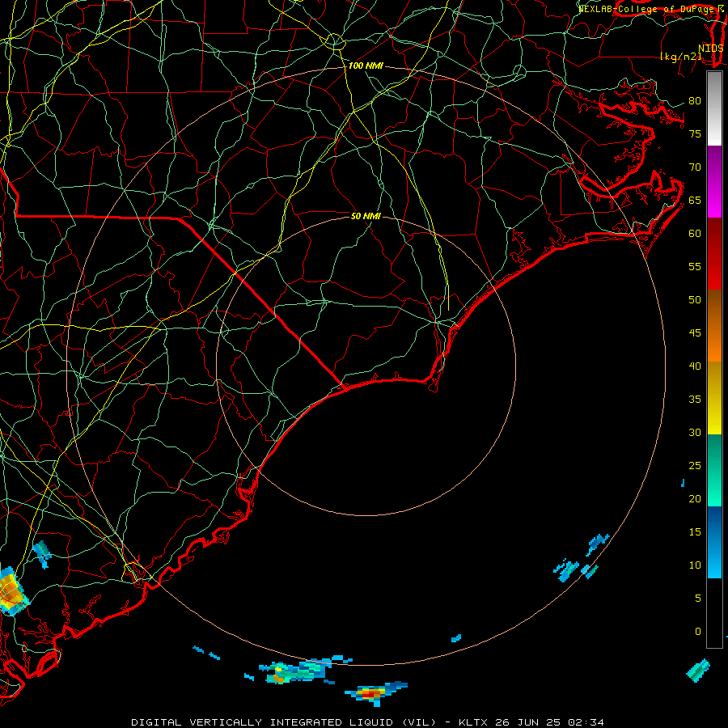Pick the magenta-purple segment of the color bar

[x=714, y=181]
